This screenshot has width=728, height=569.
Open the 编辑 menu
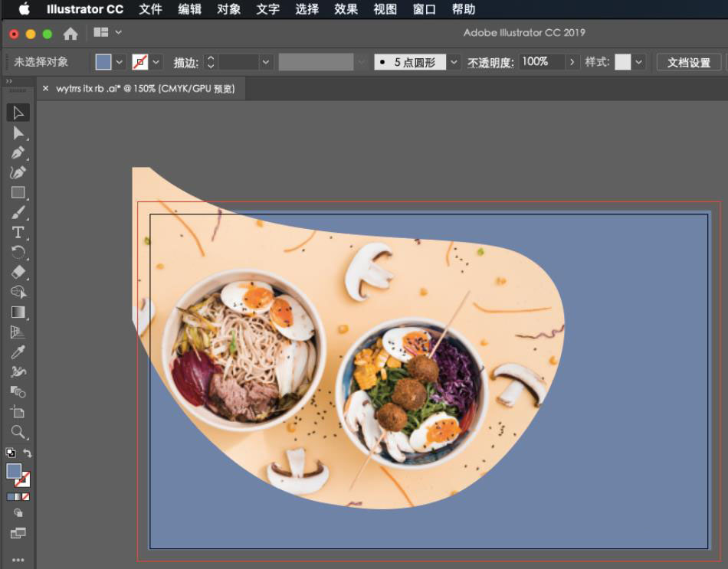click(189, 9)
